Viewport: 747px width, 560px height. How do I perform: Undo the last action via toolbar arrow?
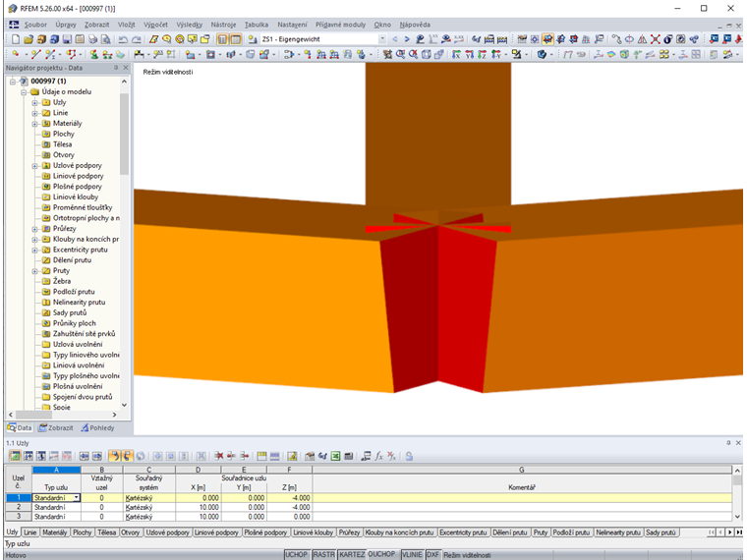pyautogui.click(x=123, y=39)
